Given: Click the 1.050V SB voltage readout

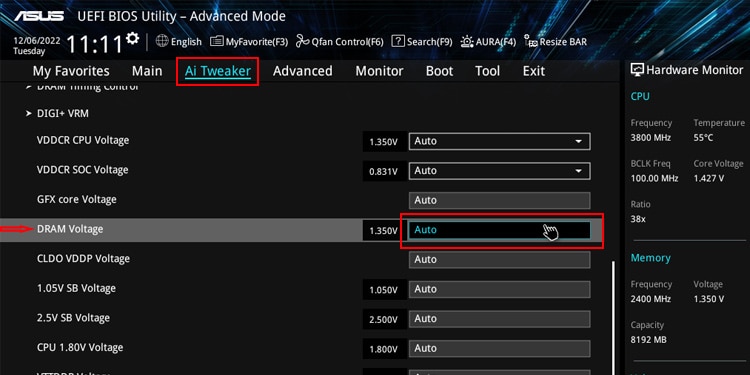Looking at the screenshot, I should point(384,290).
